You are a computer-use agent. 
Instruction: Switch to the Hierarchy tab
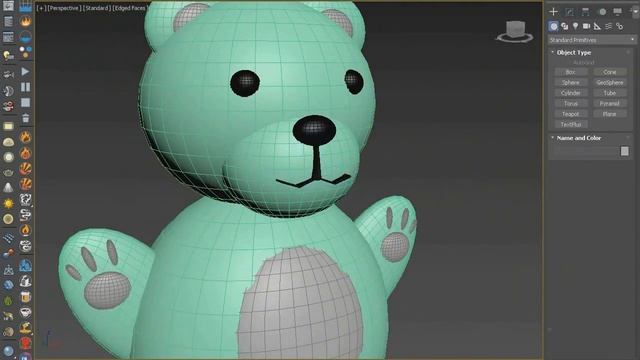pos(586,11)
